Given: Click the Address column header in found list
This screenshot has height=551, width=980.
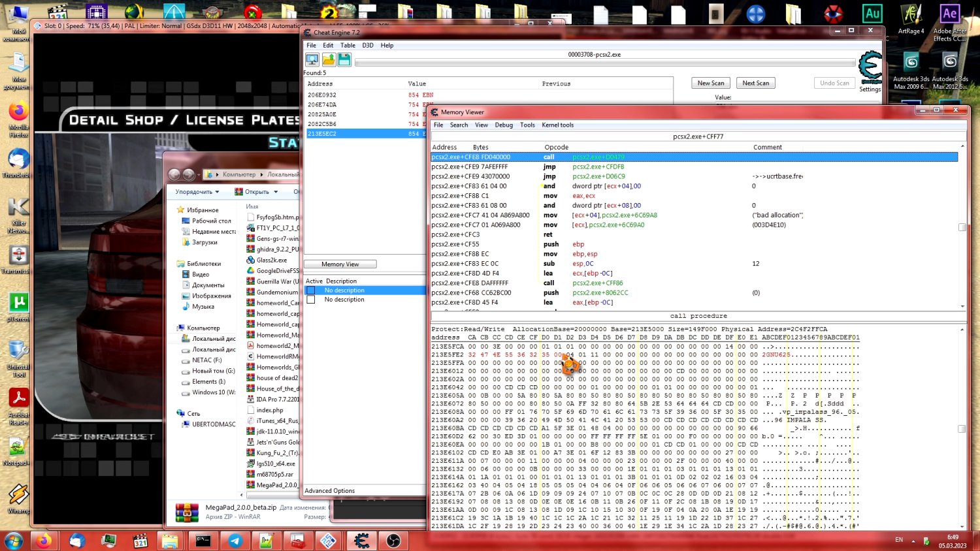Looking at the screenshot, I should coord(320,84).
